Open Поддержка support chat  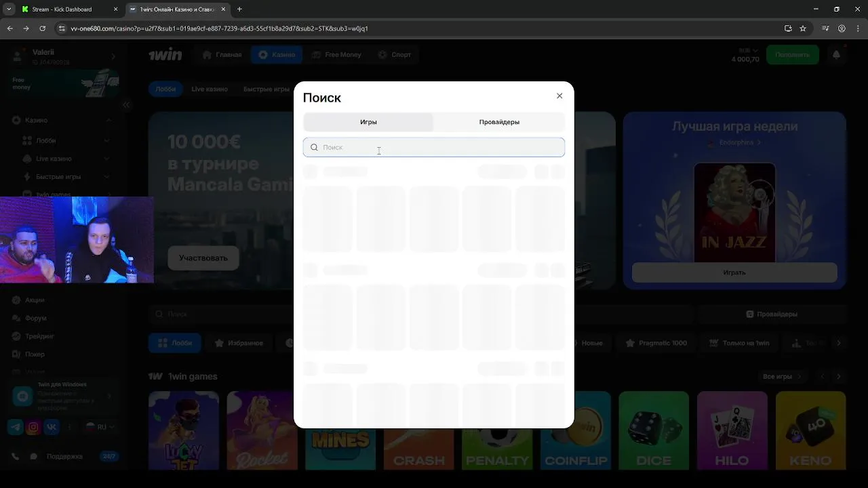click(x=64, y=457)
